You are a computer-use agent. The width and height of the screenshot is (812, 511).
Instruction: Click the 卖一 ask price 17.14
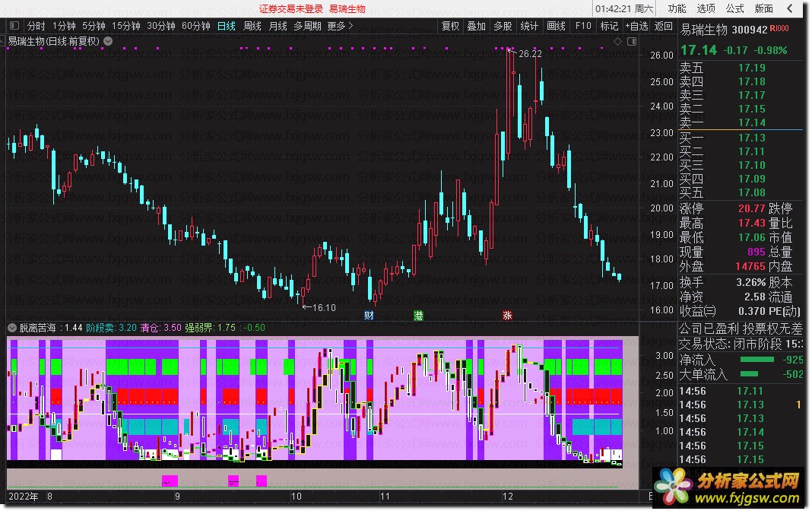pyautogui.click(x=751, y=122)
